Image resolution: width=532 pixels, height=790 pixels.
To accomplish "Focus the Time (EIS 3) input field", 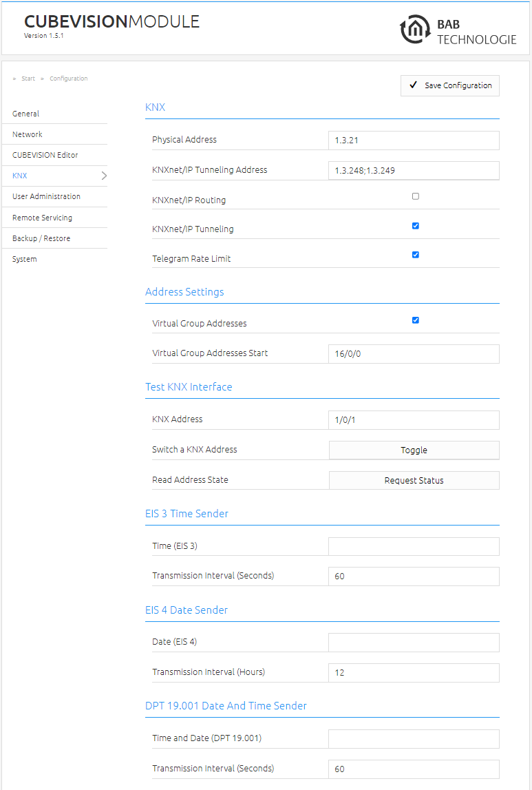I will tap(414, 546).
